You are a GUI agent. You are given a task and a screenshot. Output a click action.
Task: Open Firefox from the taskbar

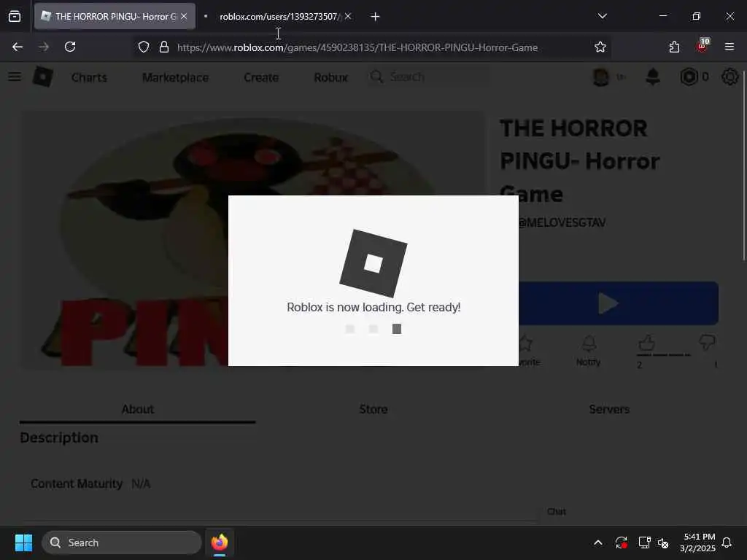pyautogui.click(x=220, y=542)
